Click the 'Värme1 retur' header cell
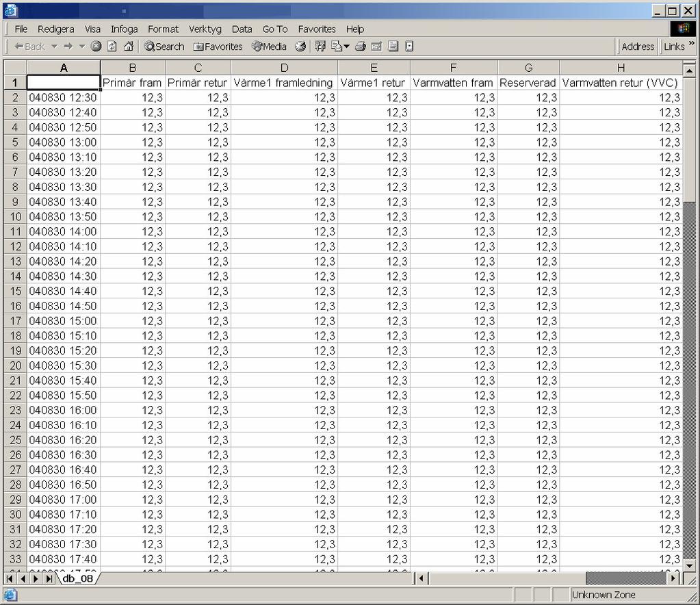Viewport: 700px width, 605px height. click(374, 83)
